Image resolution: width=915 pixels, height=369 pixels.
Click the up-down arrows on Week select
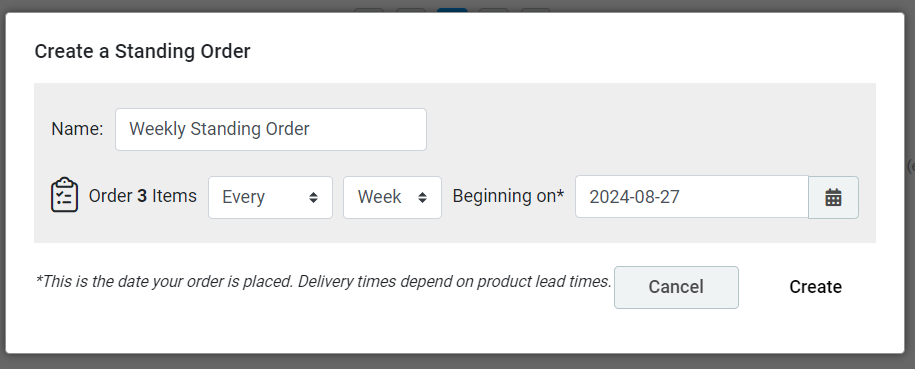(422, 197)
